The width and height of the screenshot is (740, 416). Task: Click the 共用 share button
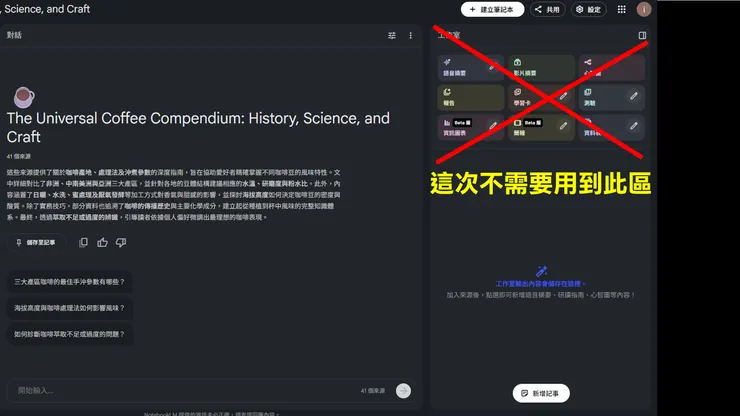547,9
